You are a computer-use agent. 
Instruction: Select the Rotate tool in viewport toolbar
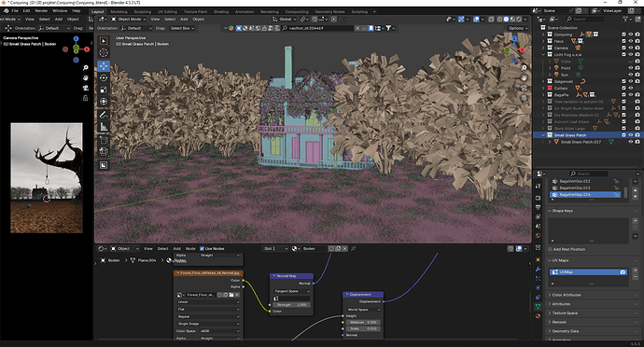(104, 77)
